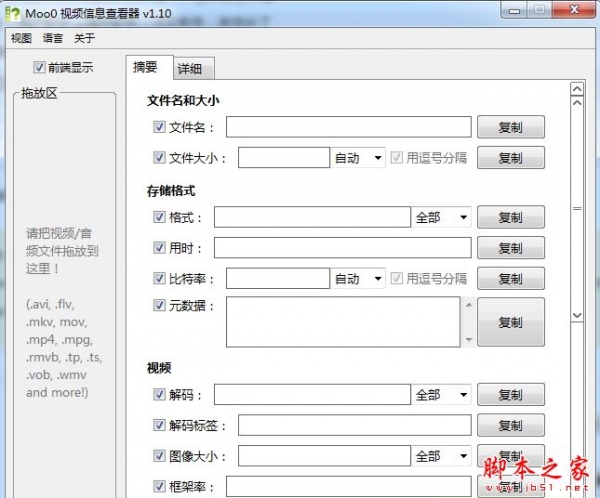
Task: Toggle the 图像大小 checkbox
Action: [x=159, y=456]
